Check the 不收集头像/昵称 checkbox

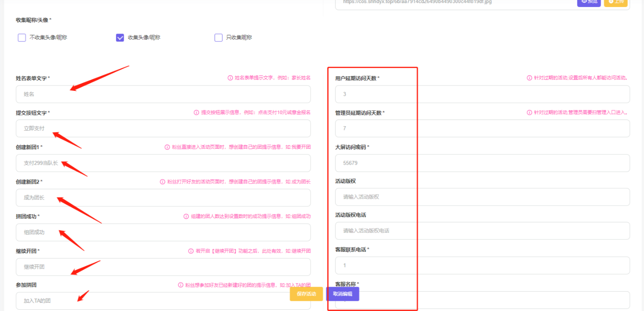22,37
